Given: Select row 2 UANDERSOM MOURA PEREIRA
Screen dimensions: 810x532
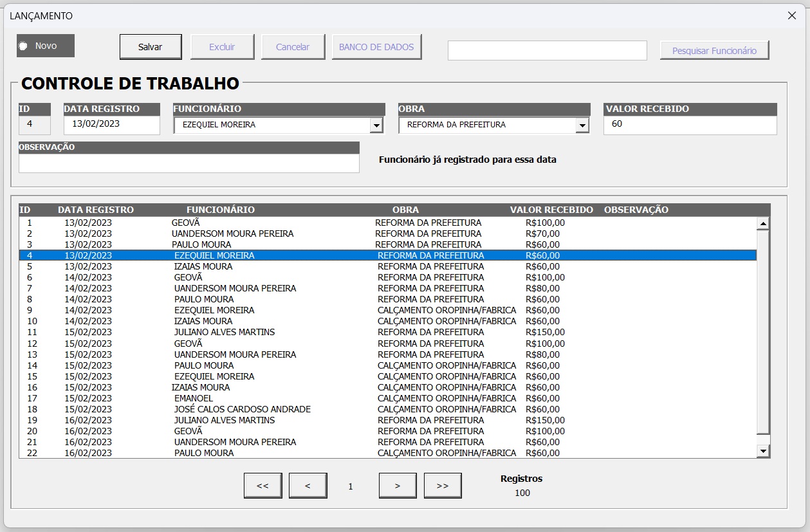Looking at the screenshot, I should tap(388, 234).
